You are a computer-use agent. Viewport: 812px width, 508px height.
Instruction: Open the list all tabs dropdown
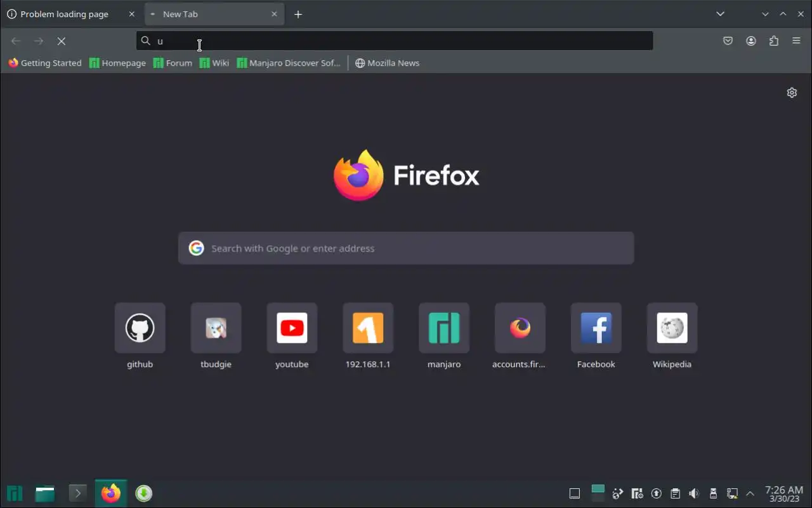pos(720,14)
